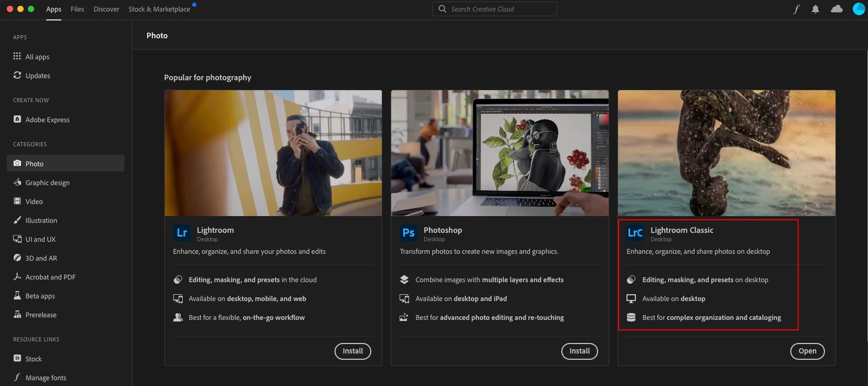
Task: Click the Lightroom 'Lr' app icon
Action: click(x=182, y=233)
